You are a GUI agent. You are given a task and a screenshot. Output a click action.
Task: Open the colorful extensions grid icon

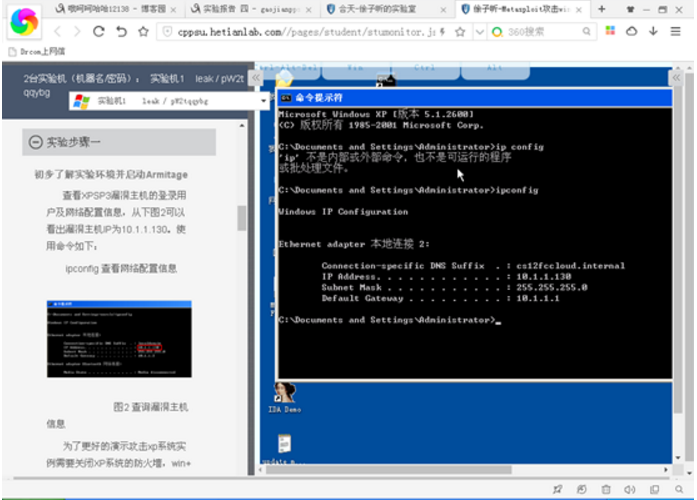(610, 31)
